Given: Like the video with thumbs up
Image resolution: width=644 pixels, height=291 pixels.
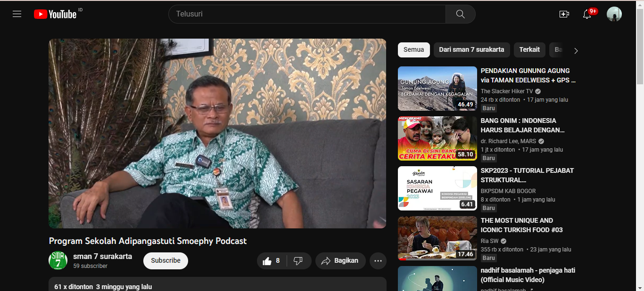Looking at the screenshot, I should (x=271, y=261).
